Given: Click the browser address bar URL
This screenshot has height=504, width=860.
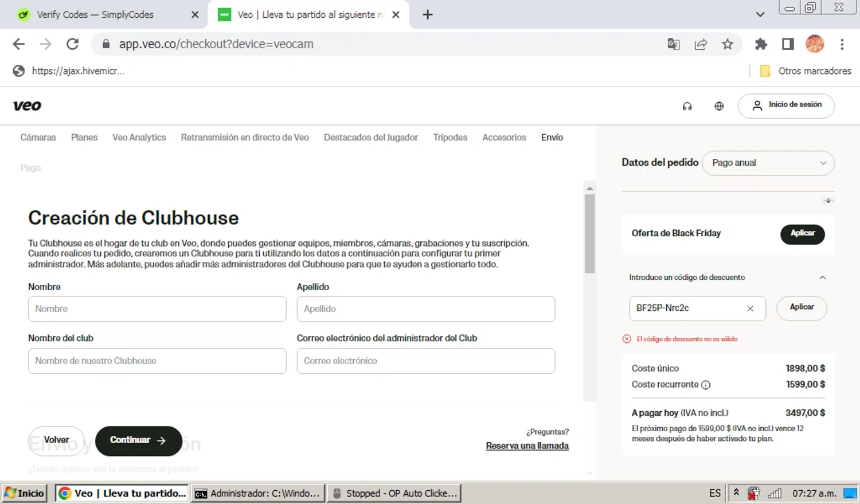Looking at the screenshot, I should (x=216, y=44).
